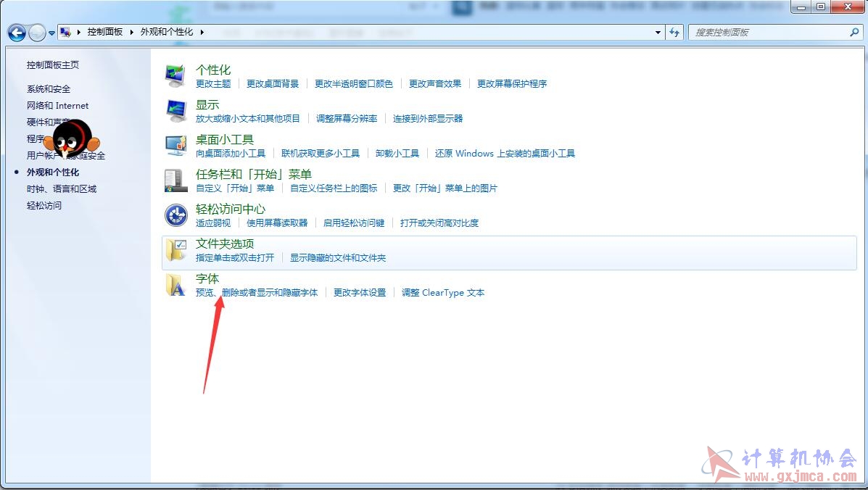Open the 轻松访问中心 heading link
Screen dimensions: 868x490
point(231,209)
